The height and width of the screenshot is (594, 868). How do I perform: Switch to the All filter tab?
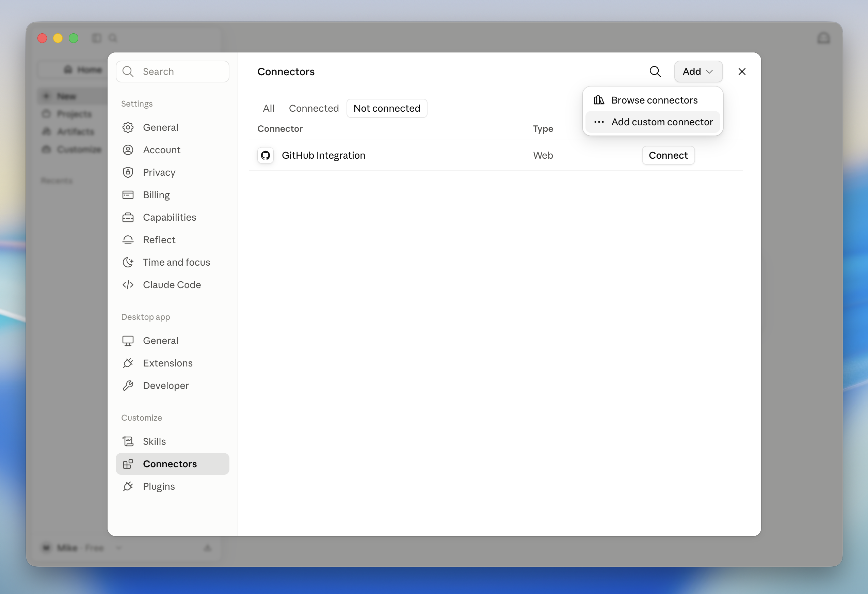(x=269, y=108)
